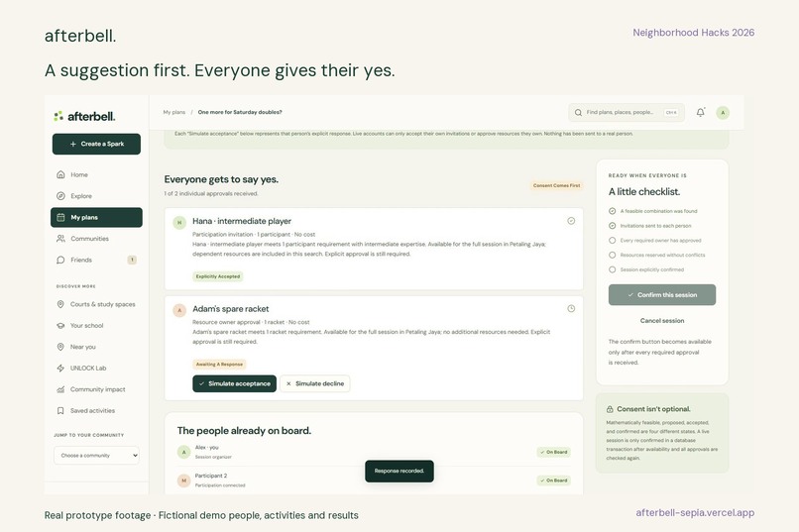Click the Participant 2 avatar
The image size is (799, 532).
(x=184, y=480)
